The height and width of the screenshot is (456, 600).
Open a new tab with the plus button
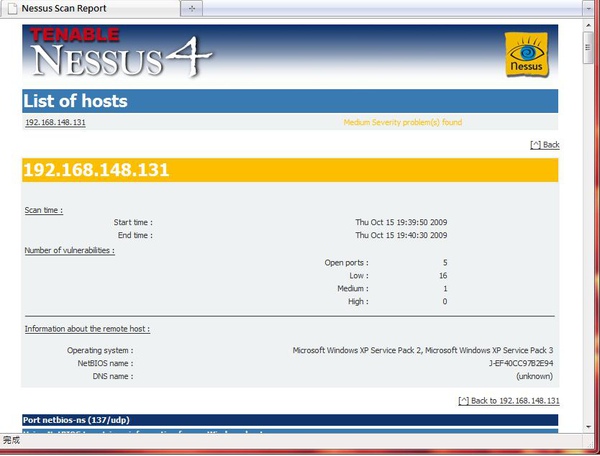tap(192, 8)
